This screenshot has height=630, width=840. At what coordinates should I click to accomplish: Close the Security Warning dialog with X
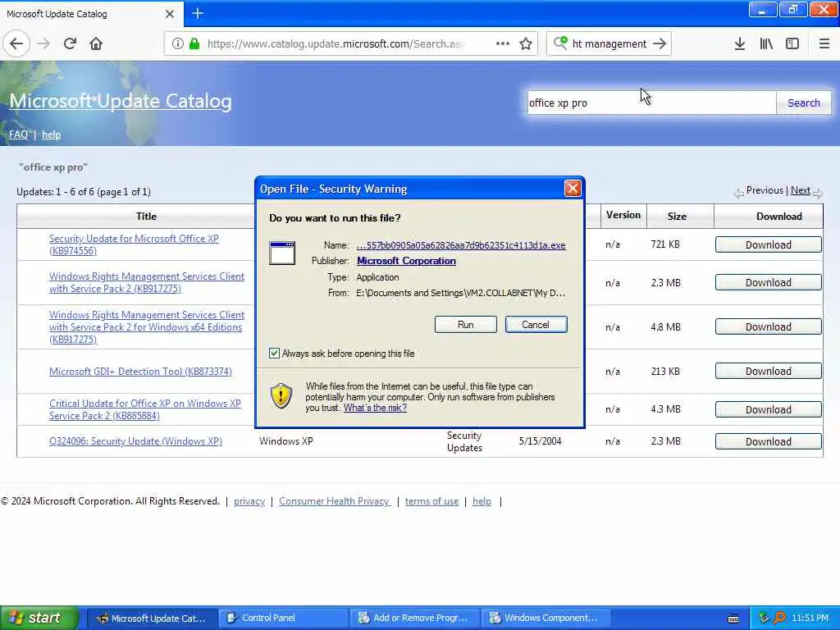click(572, 189)
